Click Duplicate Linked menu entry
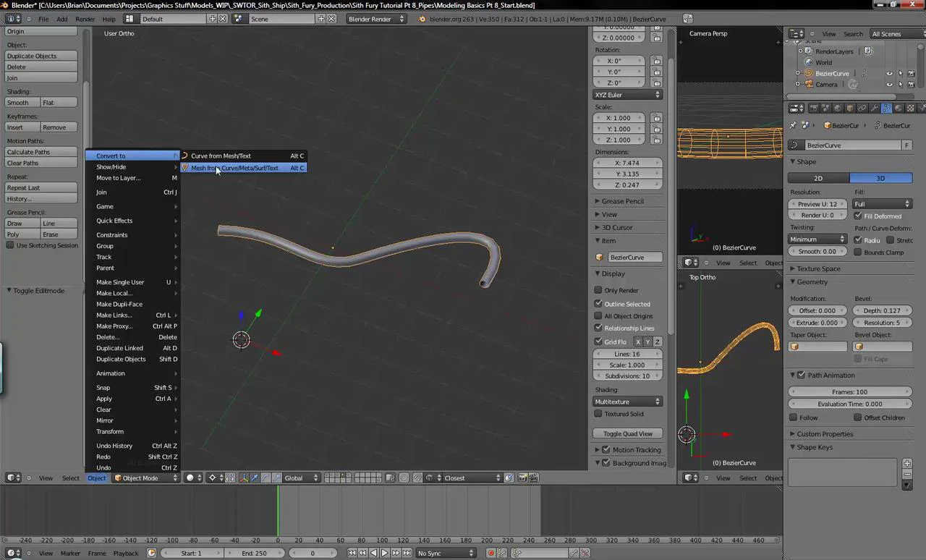The height and width of the screenshot is (560, 926). pos(132,348)
